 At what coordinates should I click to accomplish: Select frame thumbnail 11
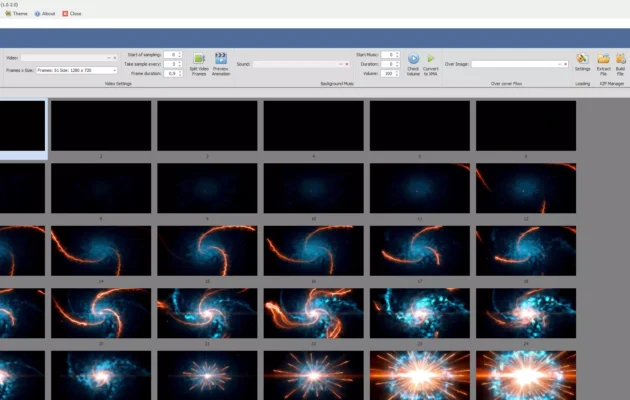420,188
